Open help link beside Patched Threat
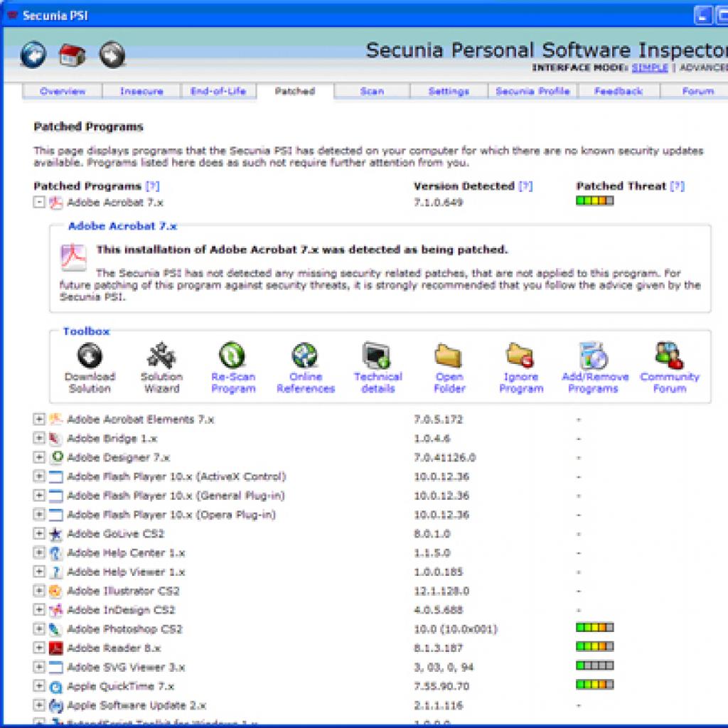This screenshot has height=728, width=728. point(678,186)
